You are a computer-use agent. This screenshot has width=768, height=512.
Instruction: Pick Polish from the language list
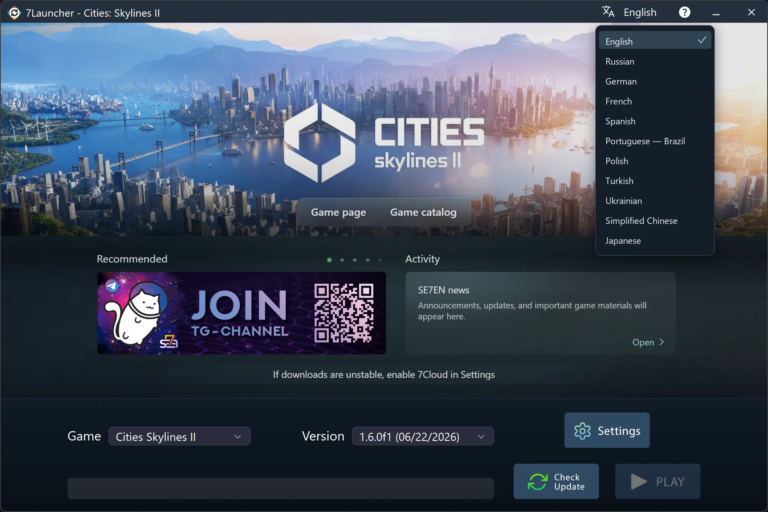(655, 161)
